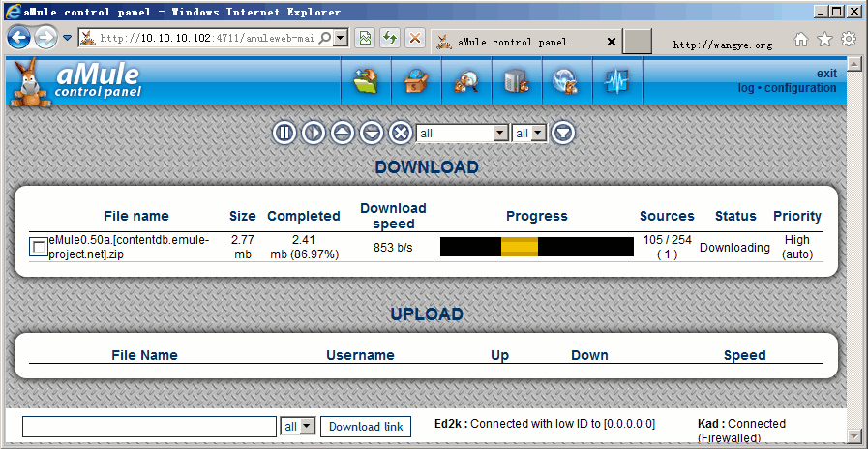Go forward with the browser Forward arrow
868x449 pixels.
(x=45, y=38)
